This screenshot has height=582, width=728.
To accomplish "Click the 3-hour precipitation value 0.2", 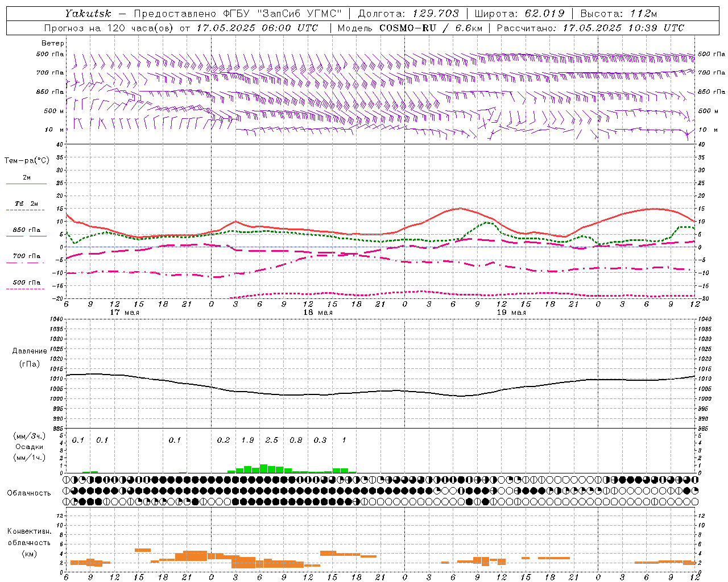I will click(x=224, y=440).
